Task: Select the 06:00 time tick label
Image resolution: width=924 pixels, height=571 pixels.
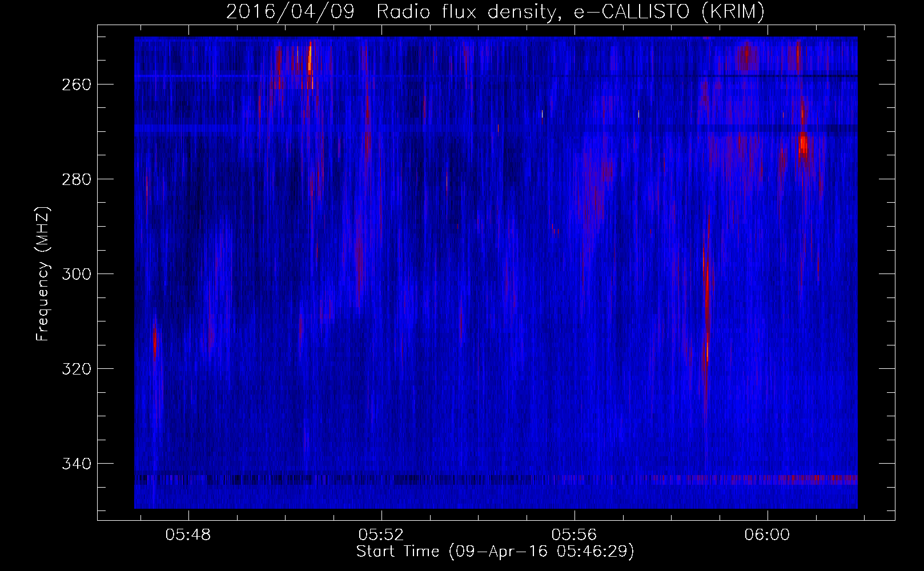Action: coord(767,535)
